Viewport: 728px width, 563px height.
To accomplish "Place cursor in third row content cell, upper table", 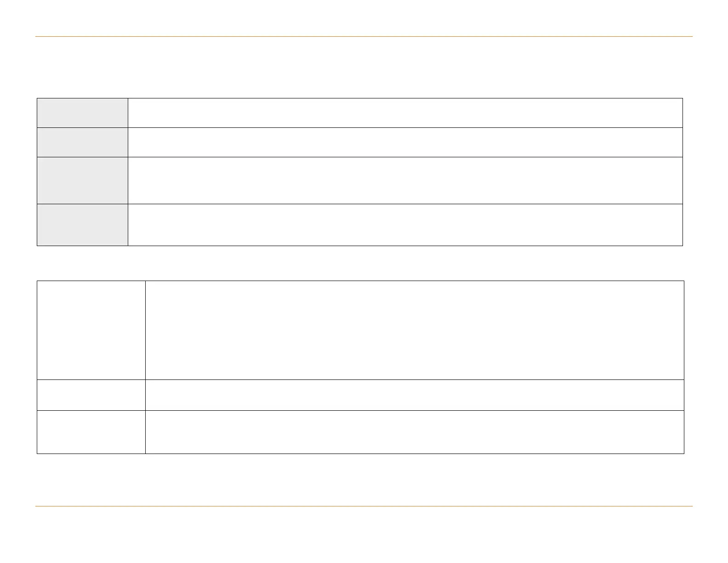I will click(405, 180).
